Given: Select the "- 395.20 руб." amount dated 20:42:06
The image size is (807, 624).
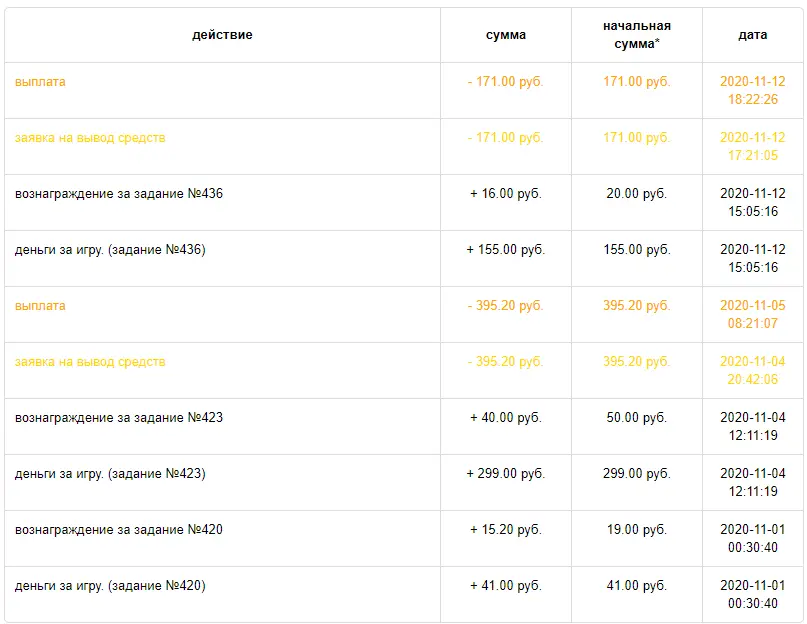Looking at the screenshot, I should 505,362.
